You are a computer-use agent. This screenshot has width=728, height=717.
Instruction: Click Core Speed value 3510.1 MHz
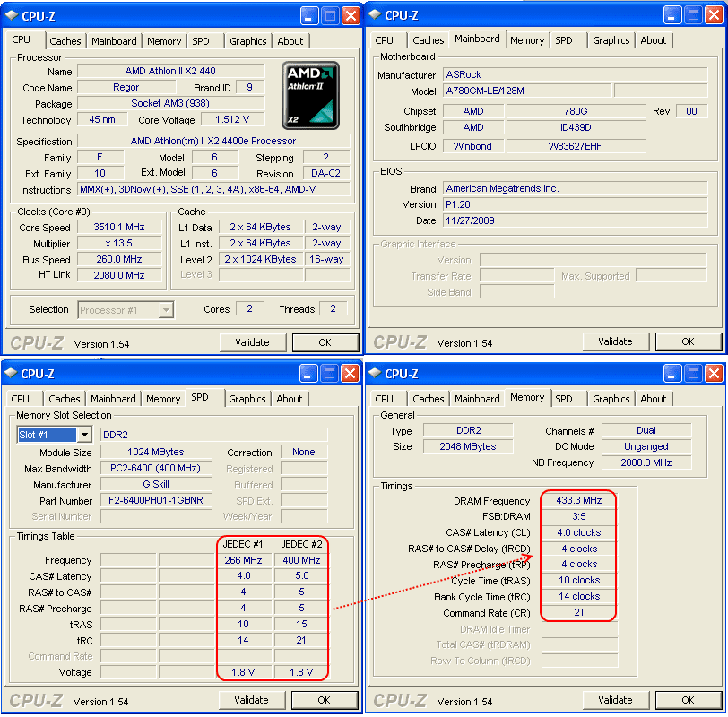119,228
